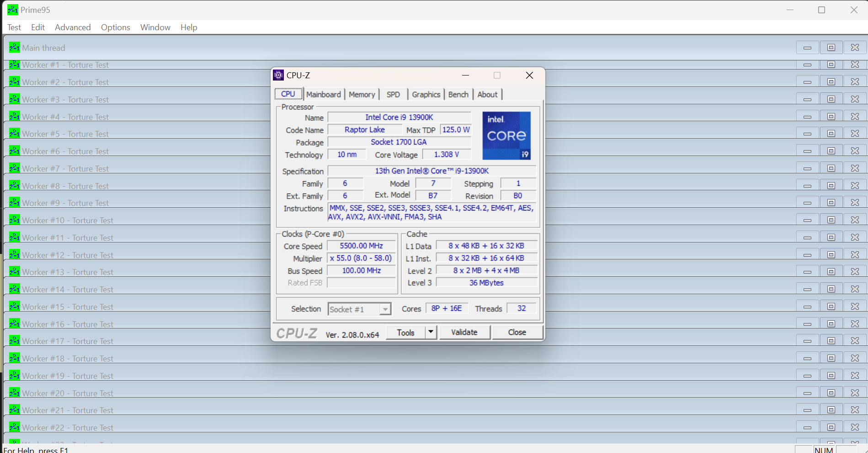Click the Worker #12 Torture Test icon
This screenshot has width=868, height=453.
pyautogui.click(x=14, y=254)
